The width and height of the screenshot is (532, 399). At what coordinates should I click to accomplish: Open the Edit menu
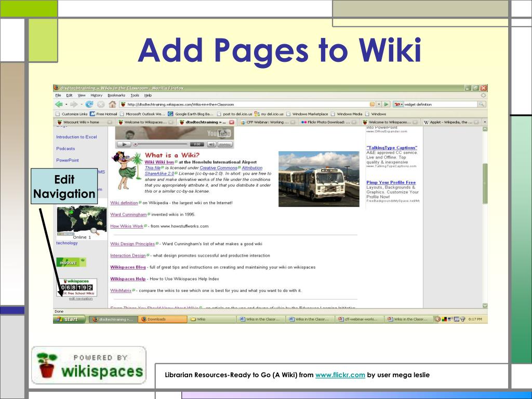69,96
